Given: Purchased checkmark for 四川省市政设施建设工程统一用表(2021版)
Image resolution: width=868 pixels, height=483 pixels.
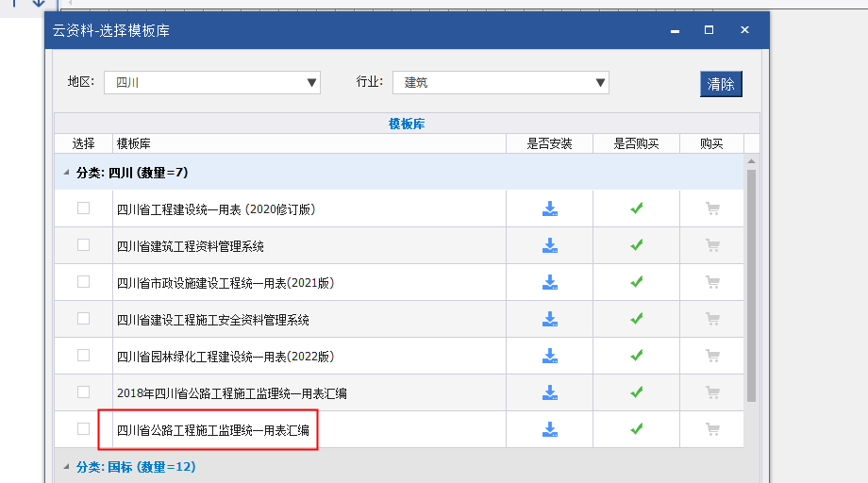Looking at the screenshot, I should click(637, 282).
